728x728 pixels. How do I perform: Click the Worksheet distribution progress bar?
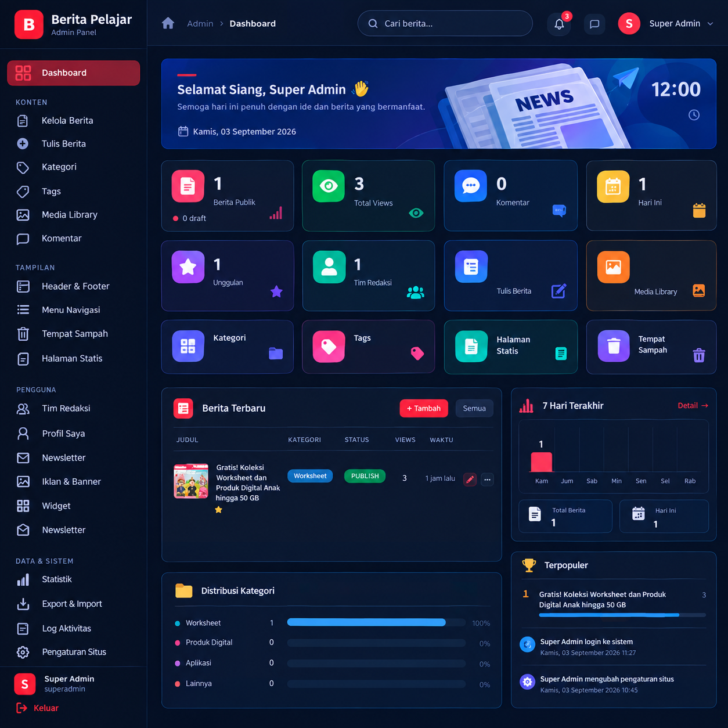coord(376,622)
